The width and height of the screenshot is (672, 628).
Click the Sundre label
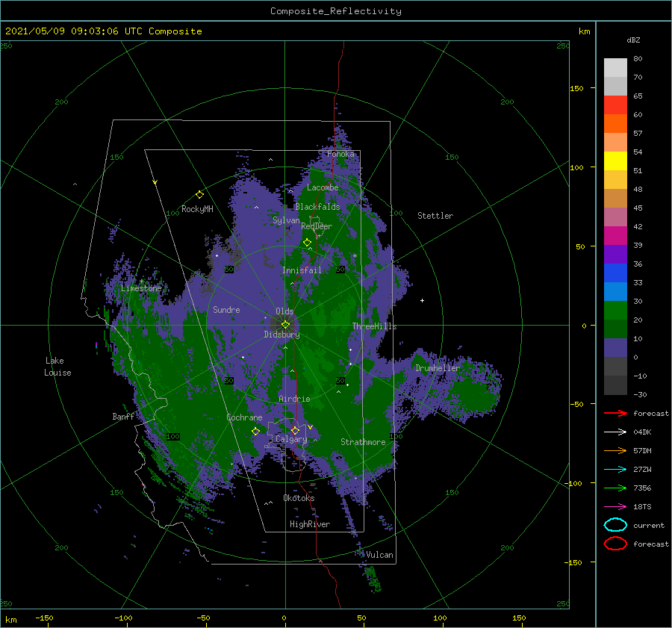226,309
